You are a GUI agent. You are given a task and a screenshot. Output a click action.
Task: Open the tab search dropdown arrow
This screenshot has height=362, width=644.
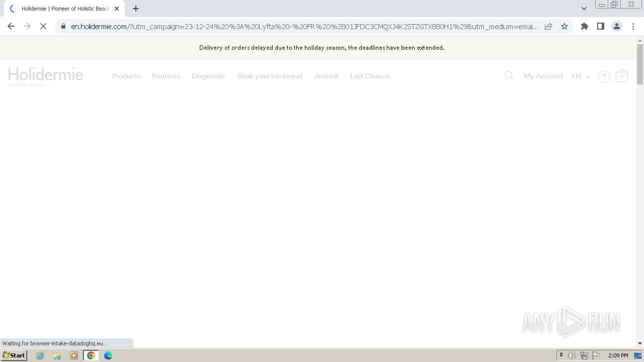584,9
